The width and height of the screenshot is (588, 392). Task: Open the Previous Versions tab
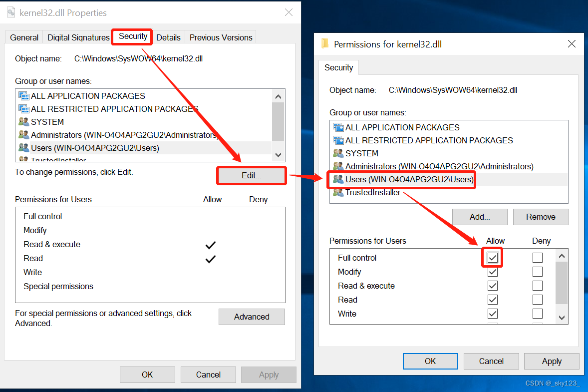[221, 37]
